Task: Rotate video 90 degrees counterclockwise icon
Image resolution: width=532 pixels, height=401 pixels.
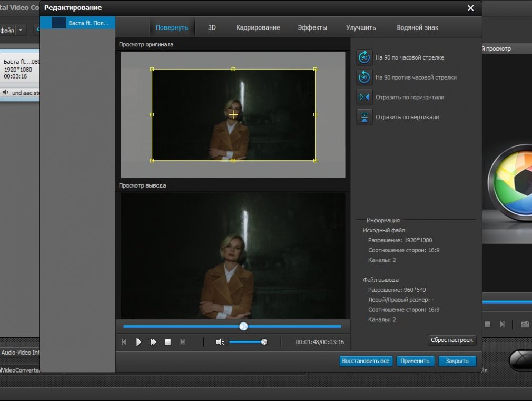Action: coord(364,77)
